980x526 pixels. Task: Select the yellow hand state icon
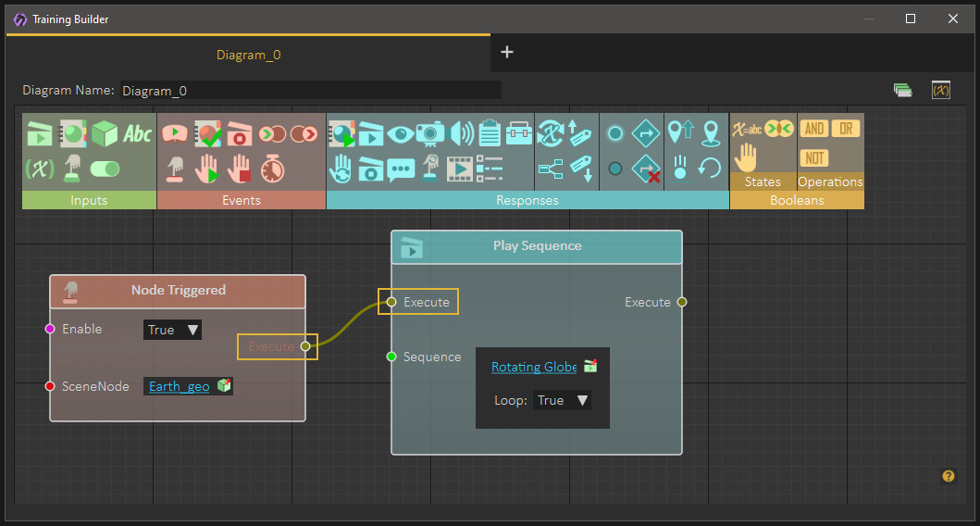click(745, 157)
